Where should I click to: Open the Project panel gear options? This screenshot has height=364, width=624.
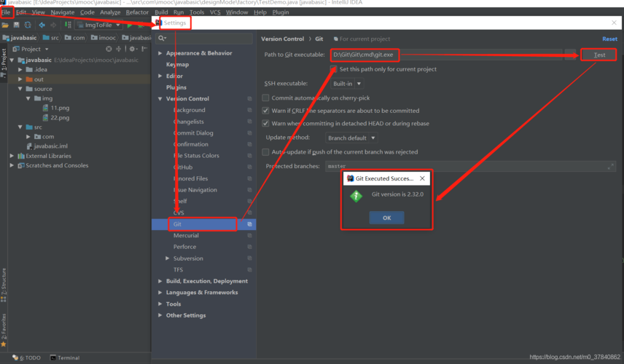point(133,49)
